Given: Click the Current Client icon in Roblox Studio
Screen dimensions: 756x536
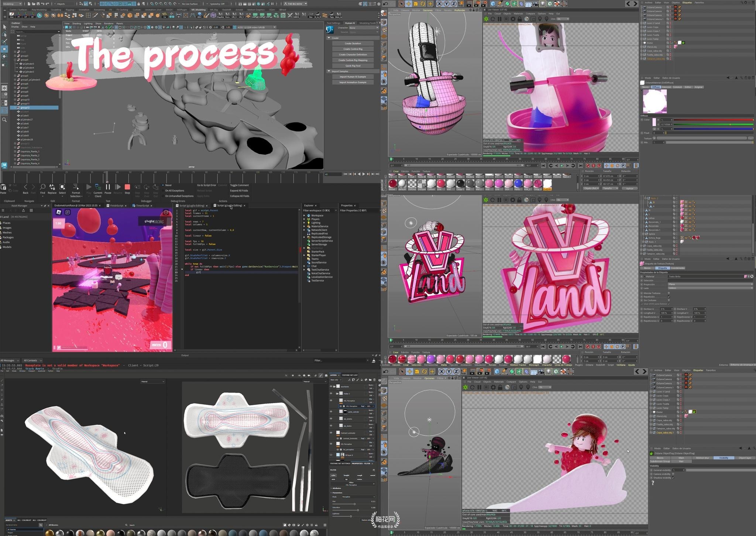Looking at the screenshot, I should (x=98, y=187).
